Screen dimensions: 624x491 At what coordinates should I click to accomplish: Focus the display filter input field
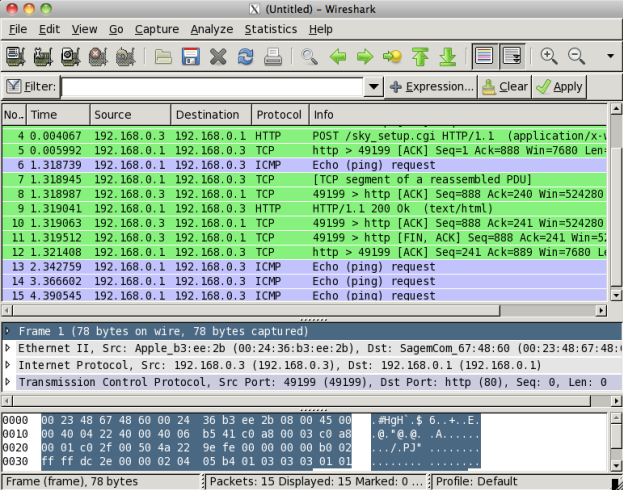[x=212, y=86]
